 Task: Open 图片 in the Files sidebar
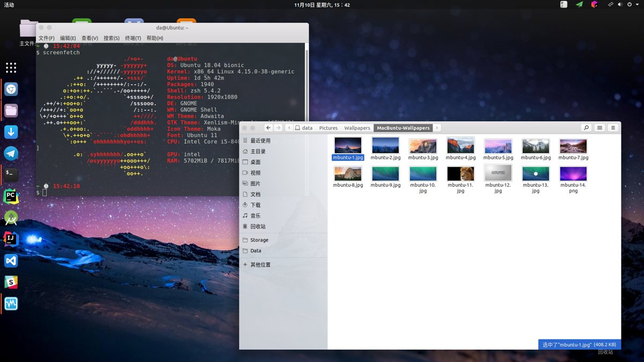point(283,183)
